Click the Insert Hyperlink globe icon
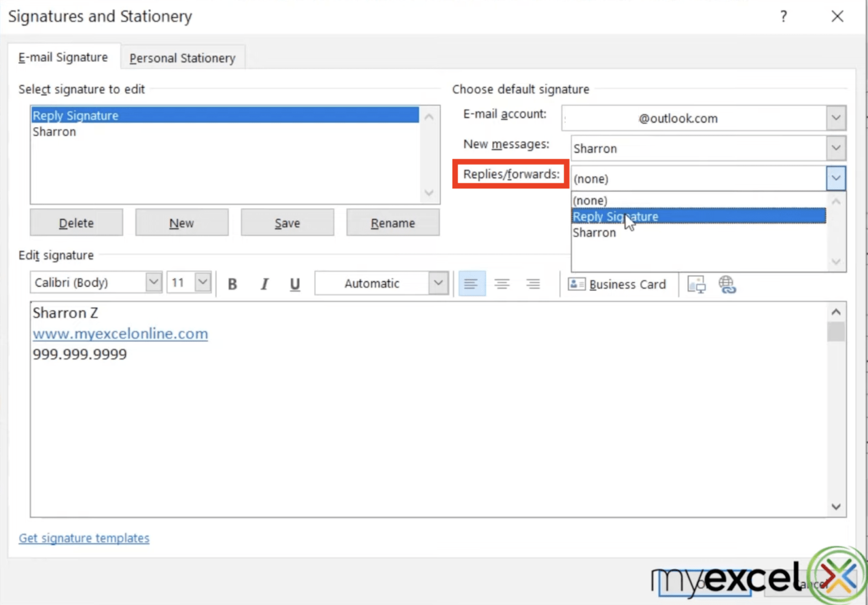The image size is (868, 605). tap(727, 284)
